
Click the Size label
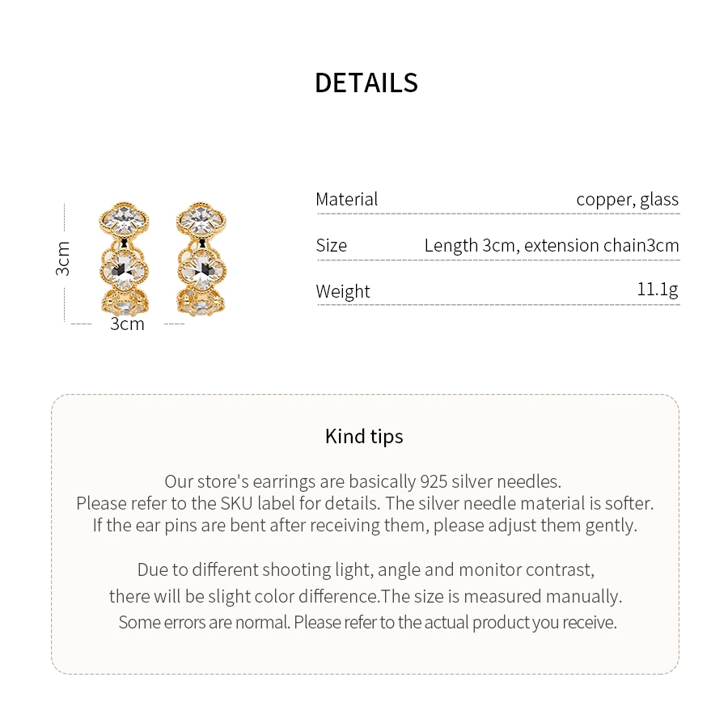click(x=332, y=245)
